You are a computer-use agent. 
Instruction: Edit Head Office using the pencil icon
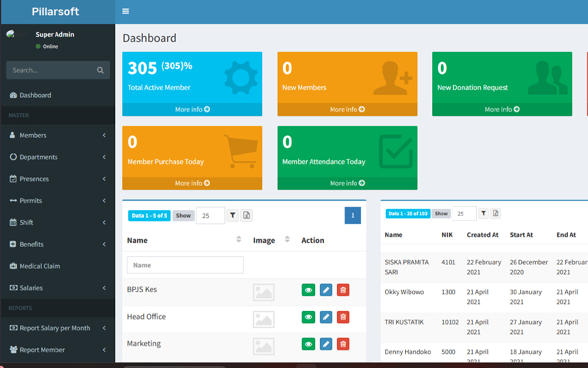point(326,317)
